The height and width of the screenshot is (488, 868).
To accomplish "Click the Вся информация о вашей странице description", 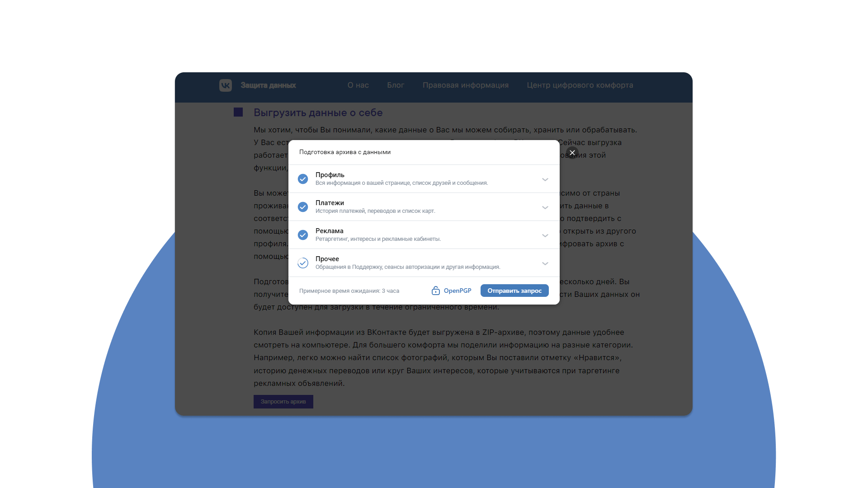I will [402, 183].
